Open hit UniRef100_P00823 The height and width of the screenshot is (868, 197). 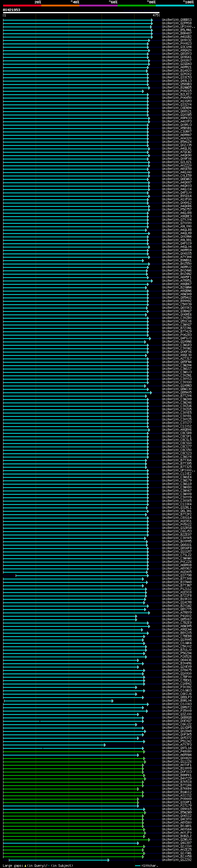tap(177, 43)
